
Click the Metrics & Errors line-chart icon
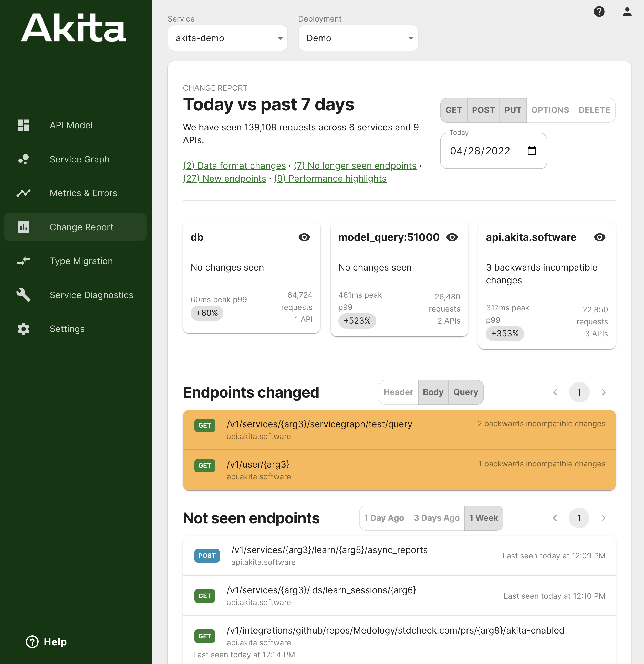point(23,193)
